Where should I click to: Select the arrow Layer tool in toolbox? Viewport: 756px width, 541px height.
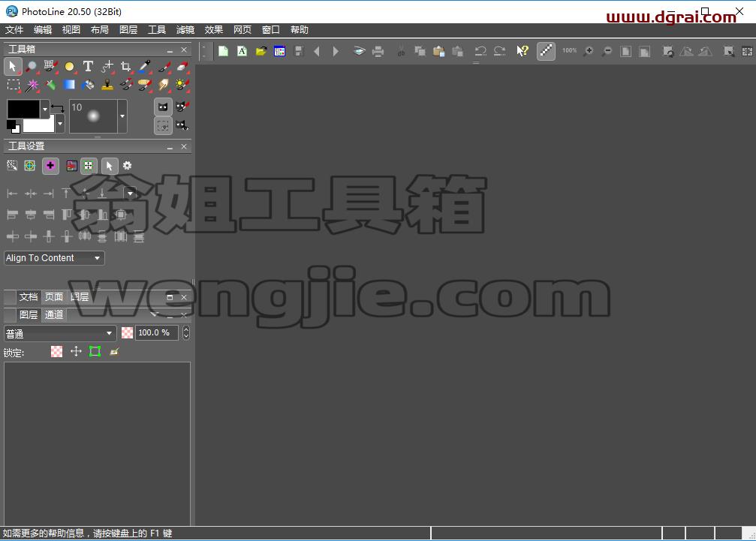(13, 66)
